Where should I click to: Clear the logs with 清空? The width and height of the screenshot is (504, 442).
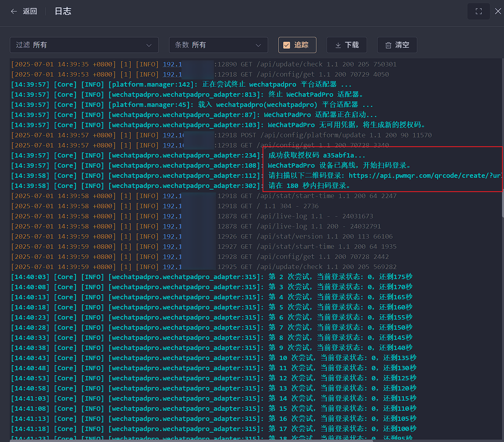[x=397, y=45]
